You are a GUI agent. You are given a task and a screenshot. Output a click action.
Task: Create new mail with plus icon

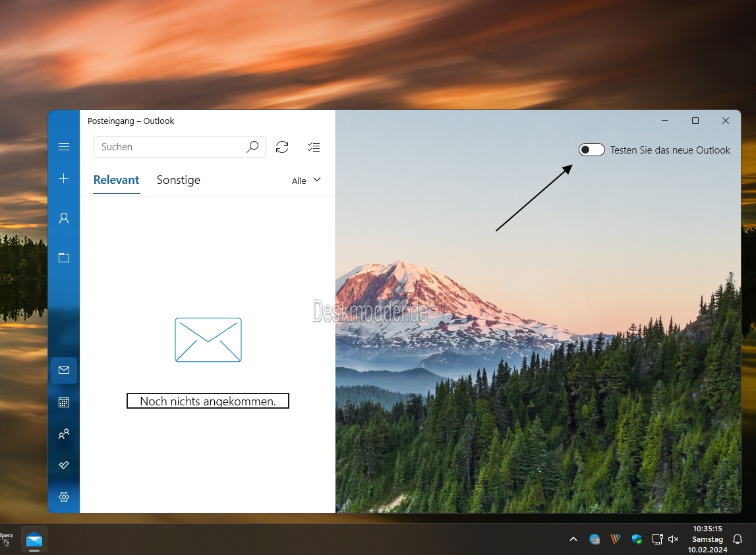coord(64,179)
